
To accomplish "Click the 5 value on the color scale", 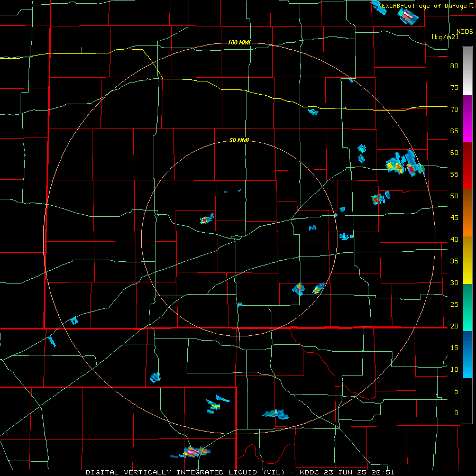I will pos(456,391).
